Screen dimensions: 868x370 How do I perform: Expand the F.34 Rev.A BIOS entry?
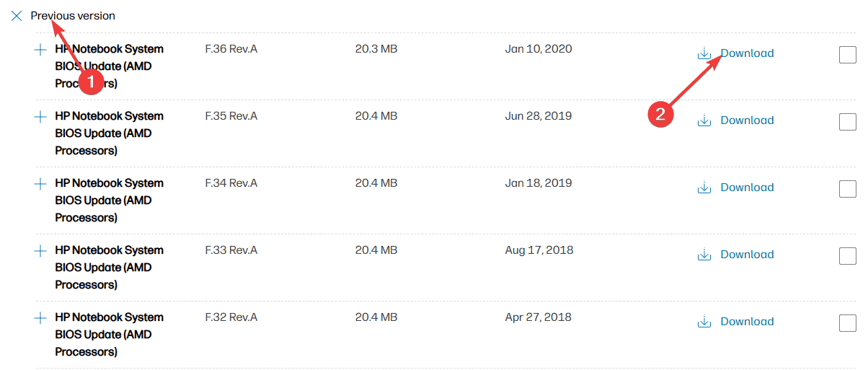[x=40, y=184]
